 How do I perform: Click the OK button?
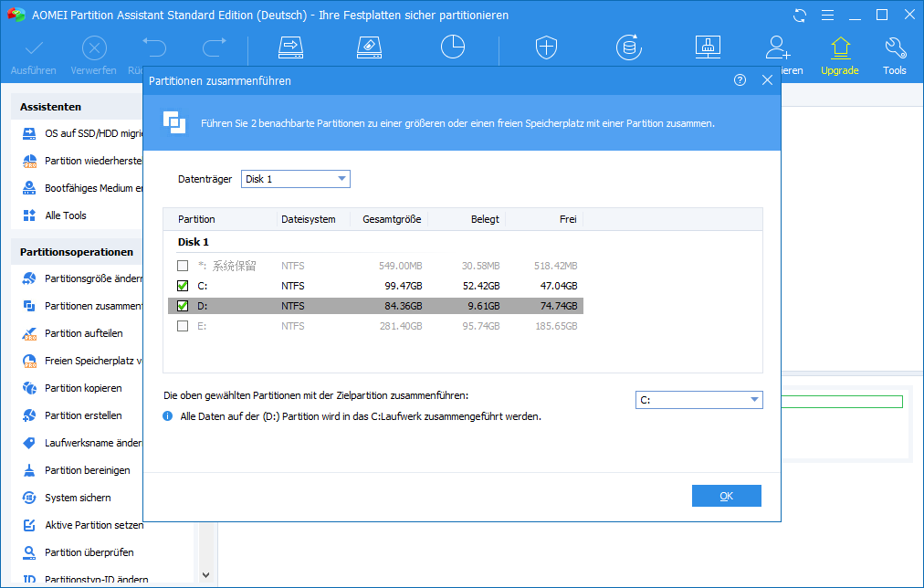pyautogui.click(x=726, y=496)
